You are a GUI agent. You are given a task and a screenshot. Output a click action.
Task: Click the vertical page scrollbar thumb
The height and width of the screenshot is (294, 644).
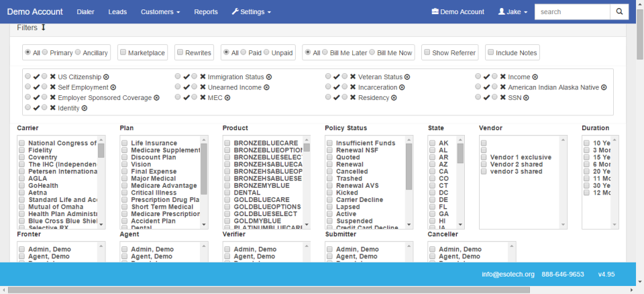coord(640,36)
